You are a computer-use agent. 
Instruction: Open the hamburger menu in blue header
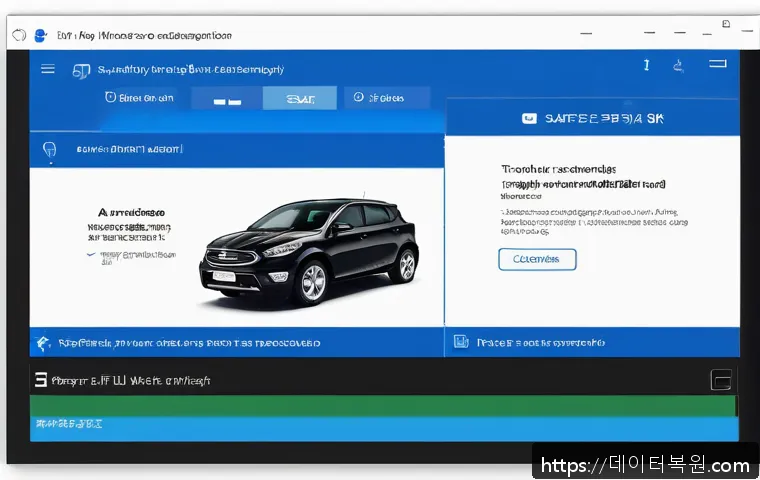[48, 69]
